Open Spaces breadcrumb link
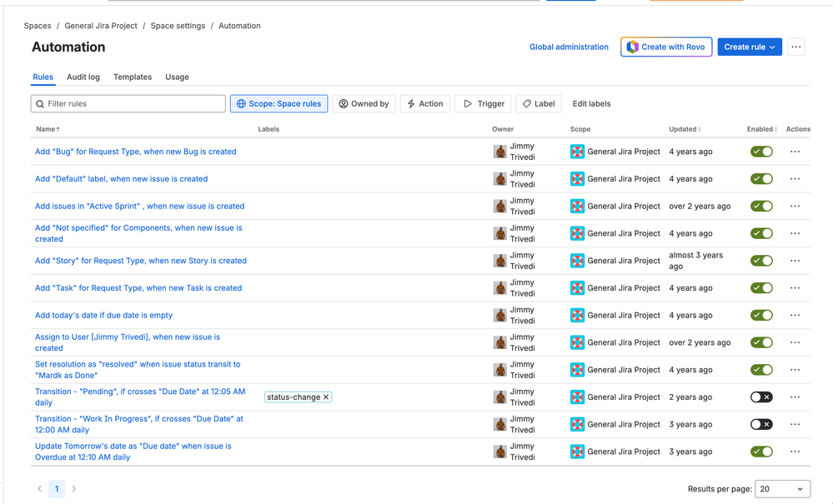The height and width of the screenshot is (504, 833). click(38, 26)
